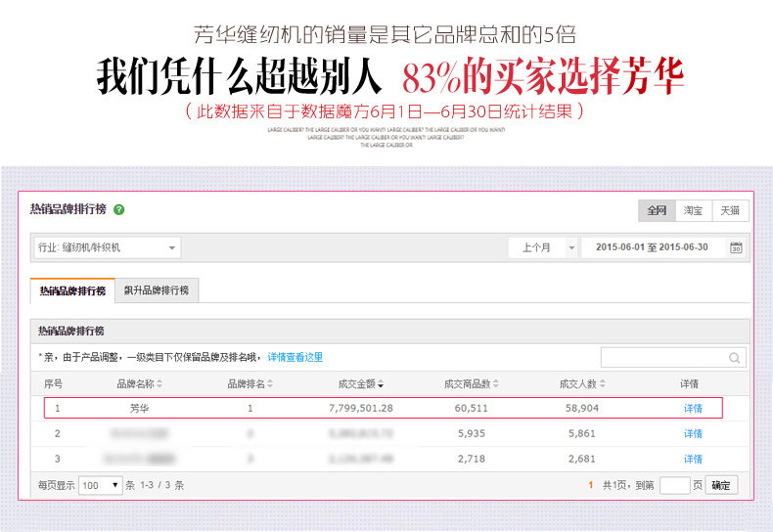Open 详情 for row 2

[x=693, y=433]
